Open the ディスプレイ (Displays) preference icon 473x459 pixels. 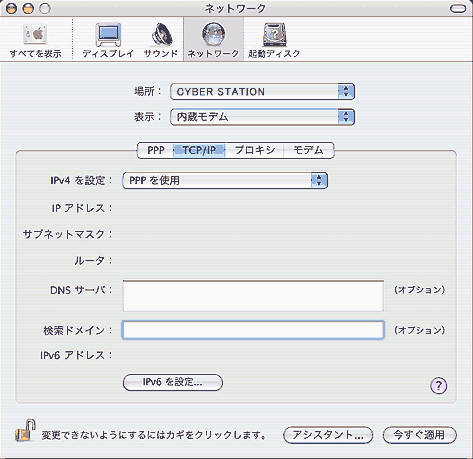[108, 35]
